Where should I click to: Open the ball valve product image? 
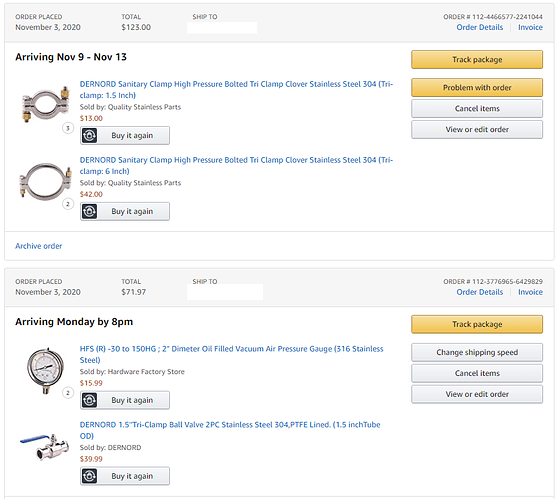pos(44,447)
